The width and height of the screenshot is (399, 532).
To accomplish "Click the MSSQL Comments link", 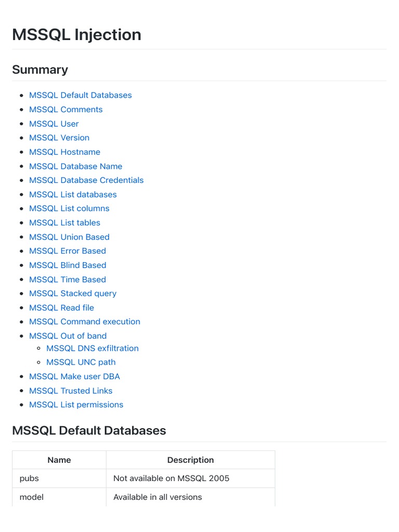I will pos(65,110).
